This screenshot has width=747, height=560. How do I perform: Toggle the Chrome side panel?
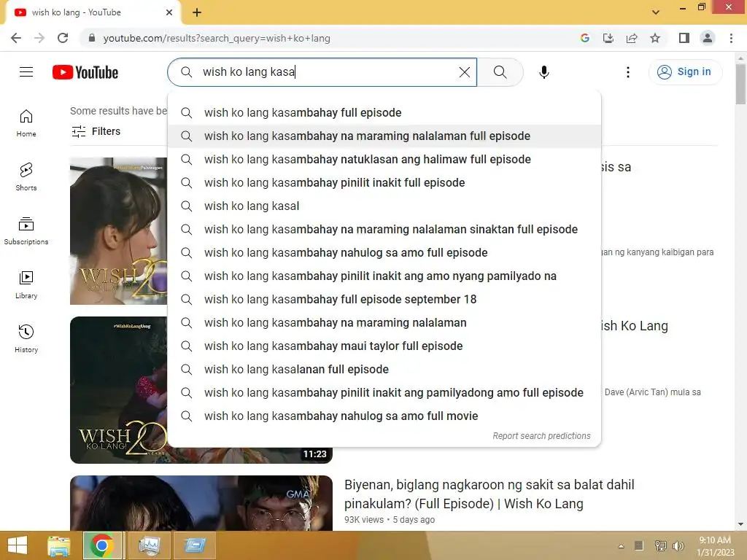(684, 38)
